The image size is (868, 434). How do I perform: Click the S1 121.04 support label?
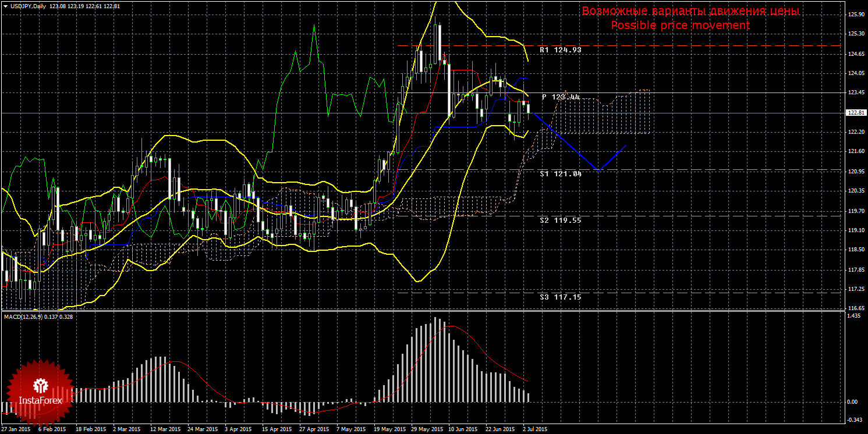pos(560,174)
